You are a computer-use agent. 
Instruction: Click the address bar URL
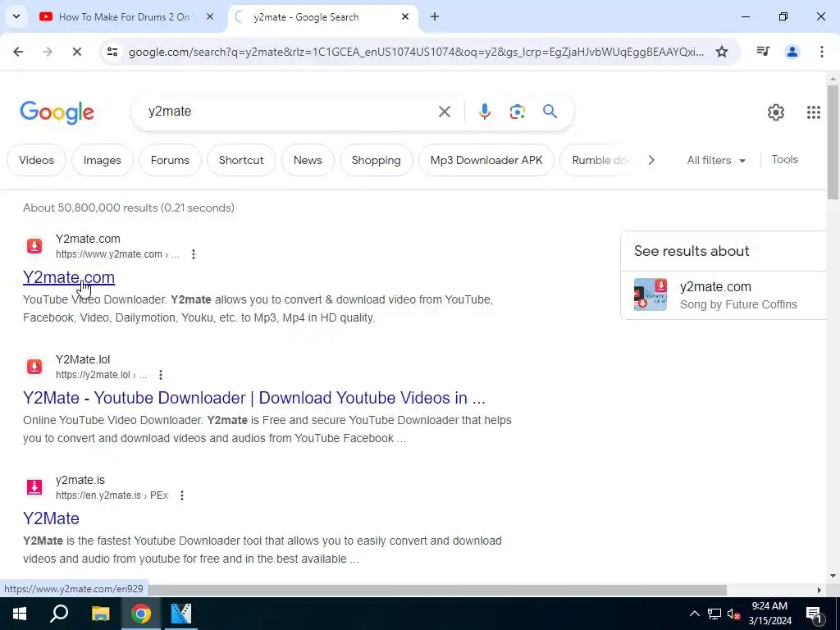(x=416, y=52)
